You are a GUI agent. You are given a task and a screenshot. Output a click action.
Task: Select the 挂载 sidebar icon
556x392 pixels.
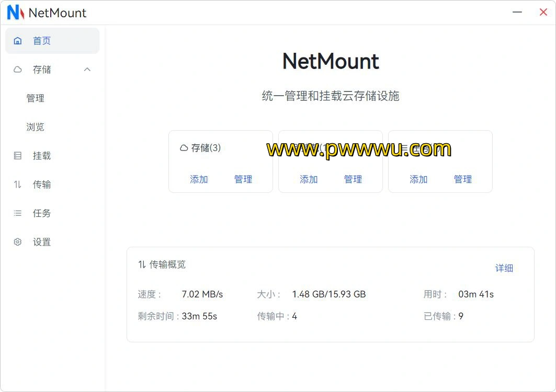[18, 156]
